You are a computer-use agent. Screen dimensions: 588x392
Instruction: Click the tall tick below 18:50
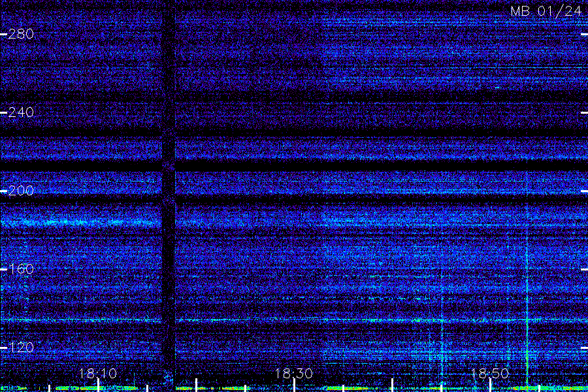[490, 385]
